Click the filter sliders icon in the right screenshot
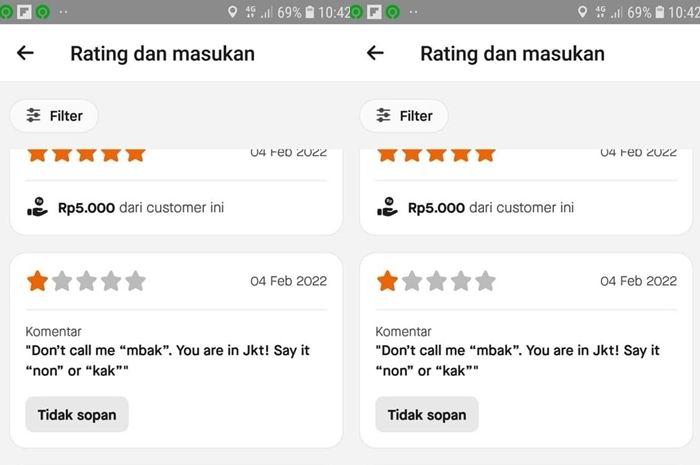Viewport: 700px width, 465px height. tap(384, 116)
